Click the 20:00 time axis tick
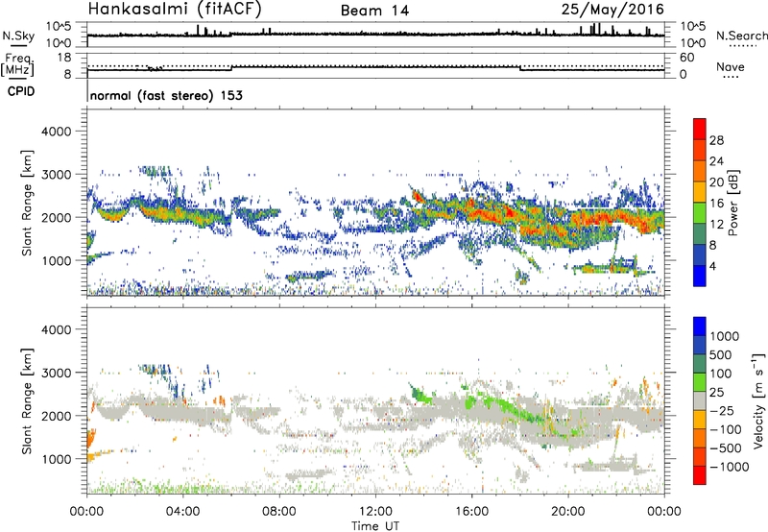The height and width of the screenshot is (532, 768). (567, 512)
